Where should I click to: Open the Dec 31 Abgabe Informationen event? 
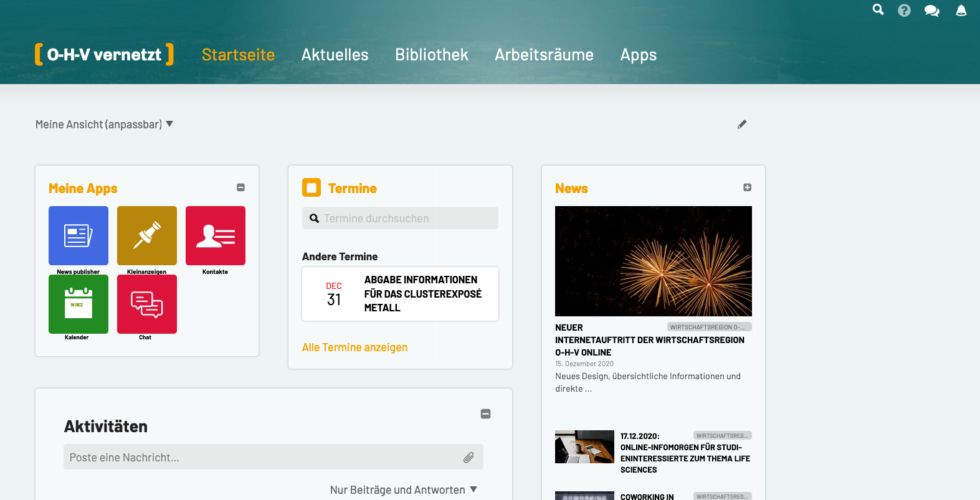coord(401,294)
